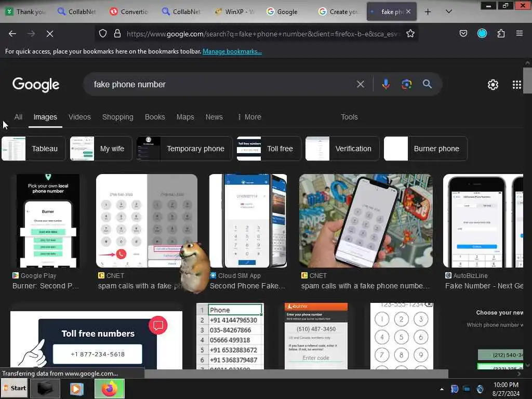View site padlock security info
This screenshot has width=532, height=399.
(x=117, y=33)
